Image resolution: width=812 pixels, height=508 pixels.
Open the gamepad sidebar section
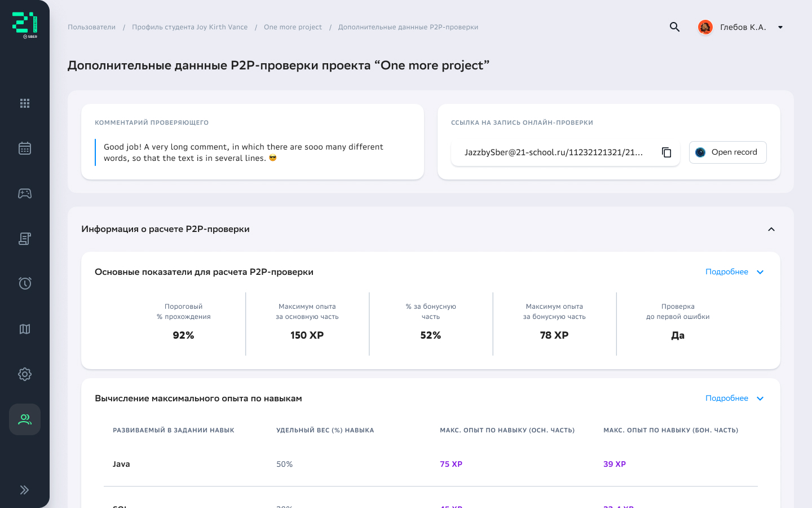click(x=25, y=194)
